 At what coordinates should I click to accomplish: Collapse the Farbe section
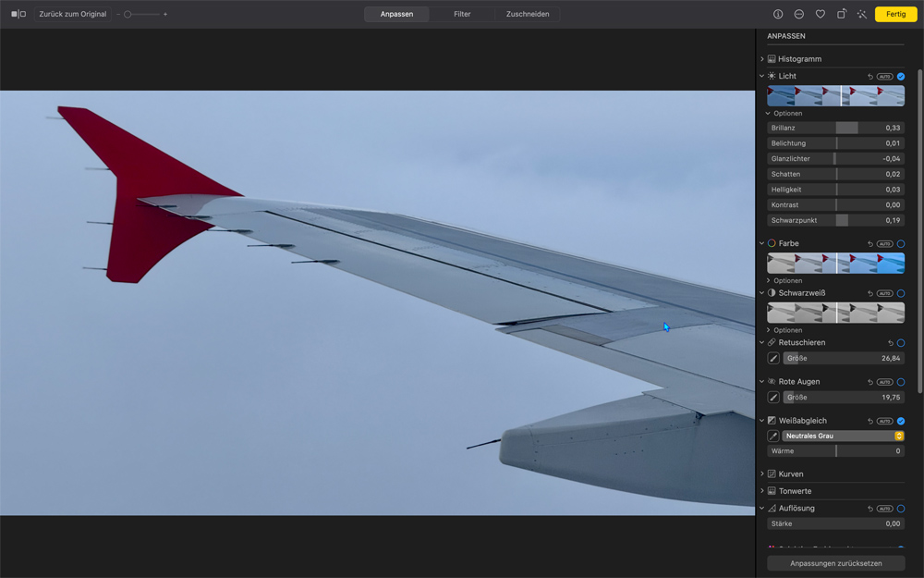click(762, 243)
